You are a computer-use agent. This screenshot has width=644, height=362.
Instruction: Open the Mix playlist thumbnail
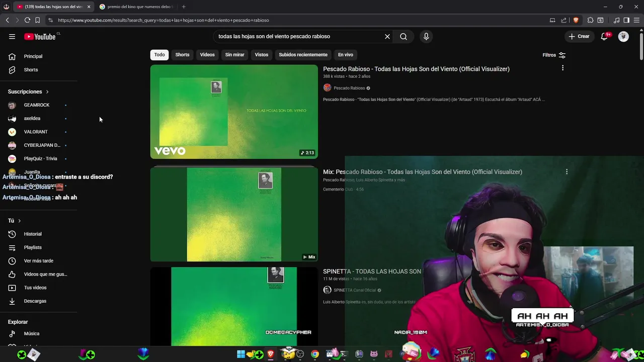(x=234, y=214)
